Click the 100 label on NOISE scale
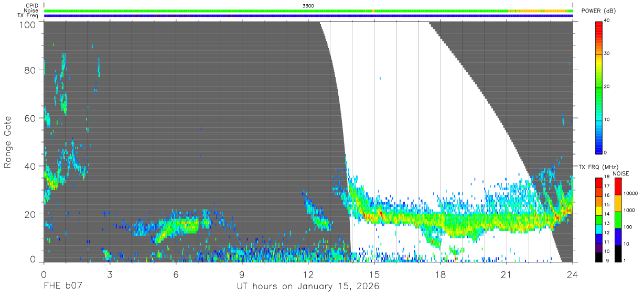This screenshot has width=644, height=297. [628, 227]
